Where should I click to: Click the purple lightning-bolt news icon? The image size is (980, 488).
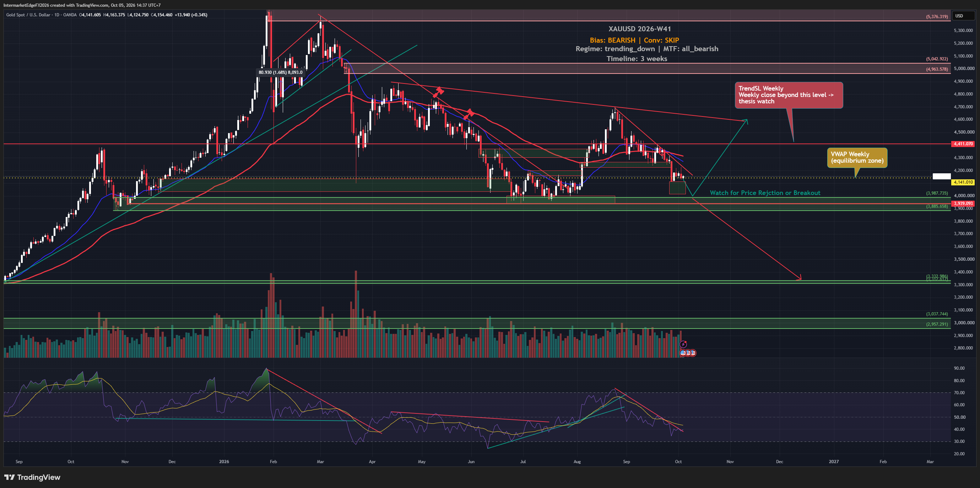click(683, 344)
